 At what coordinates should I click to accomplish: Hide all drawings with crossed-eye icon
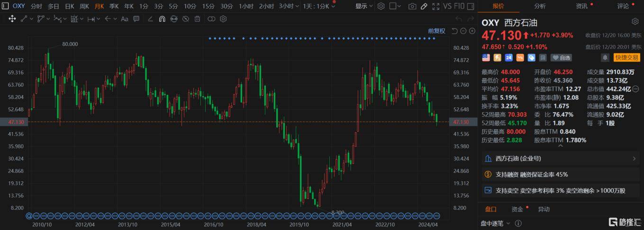point(185,19)
